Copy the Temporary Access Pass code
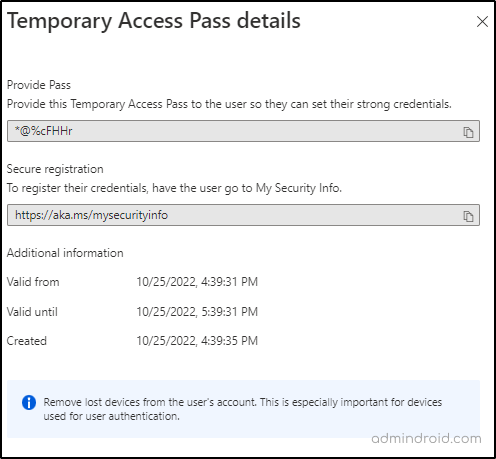 click(x=468, y=132)
